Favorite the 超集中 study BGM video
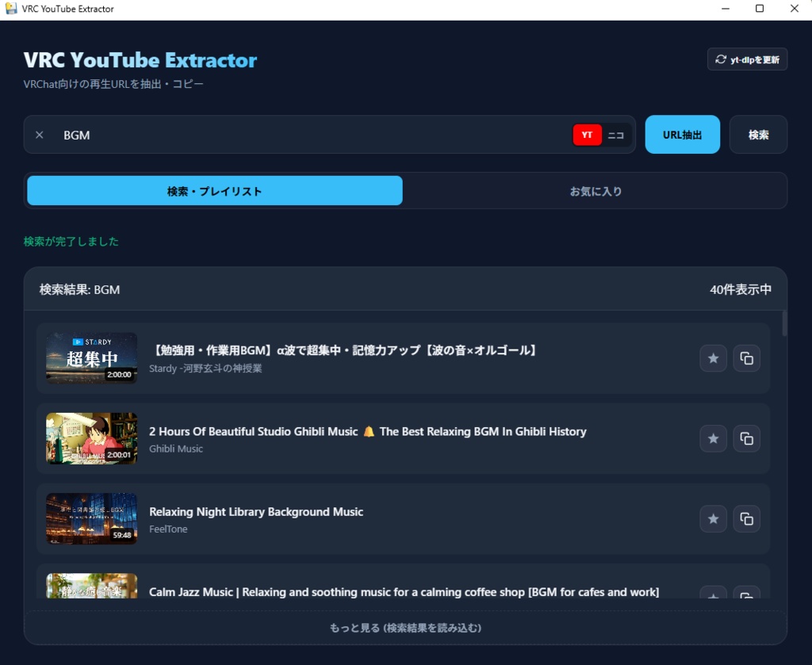Screen dimensions: 812x665 pos(713,358)
